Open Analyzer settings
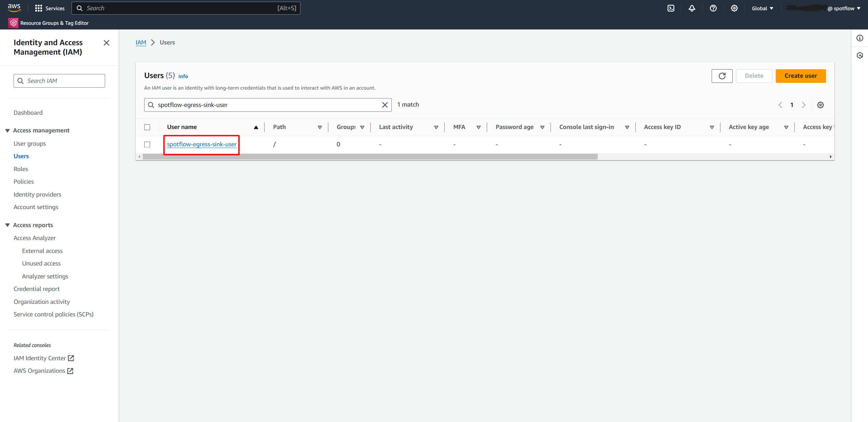The height and width of the screenshot is (422, 868). (45, 276)
